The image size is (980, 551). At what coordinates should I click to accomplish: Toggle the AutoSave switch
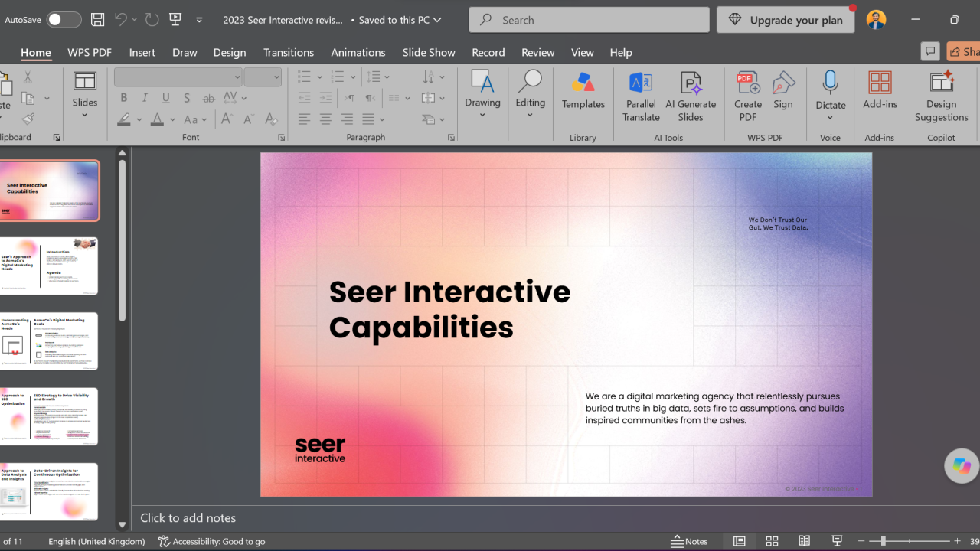coord(64,20)
